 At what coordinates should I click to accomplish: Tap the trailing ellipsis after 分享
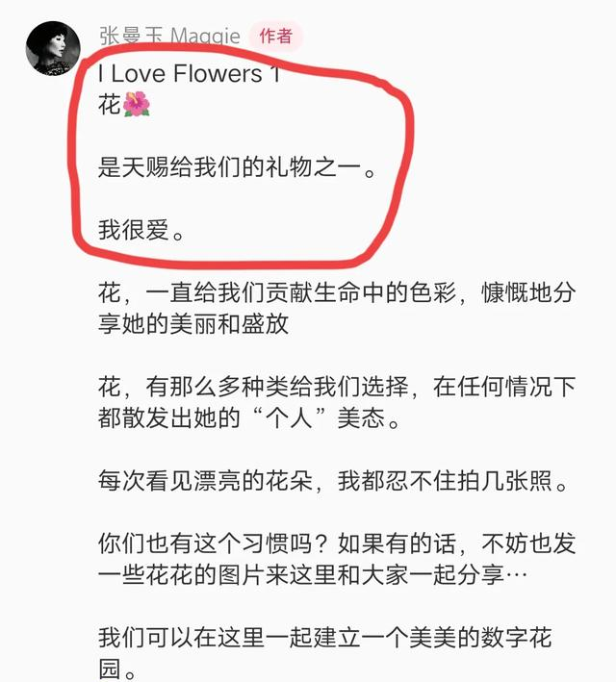pos(516,576)
